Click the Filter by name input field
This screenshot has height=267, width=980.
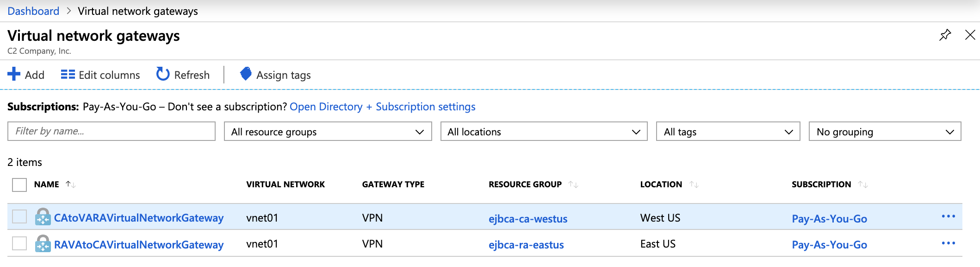[112, 131]
